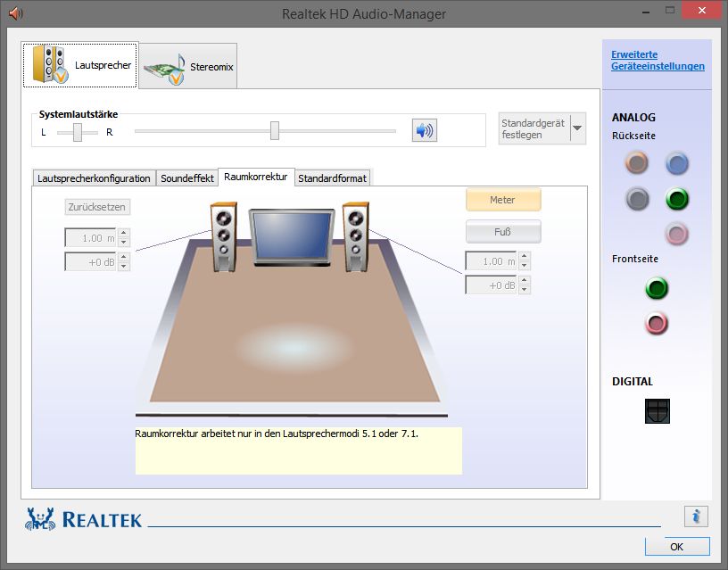
Task: Click the left speaker distance field 1.00 m
Action: pyautogui.click(x=90, y=237)
